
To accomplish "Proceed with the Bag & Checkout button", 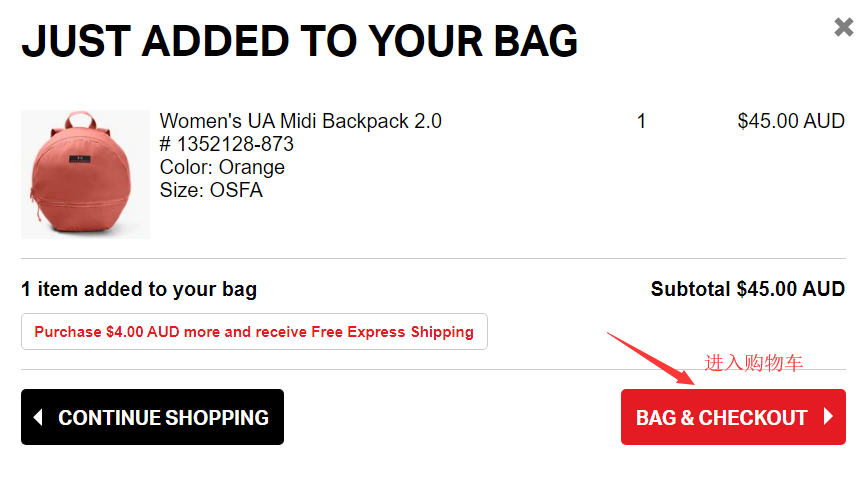I will tap(733, 417).
